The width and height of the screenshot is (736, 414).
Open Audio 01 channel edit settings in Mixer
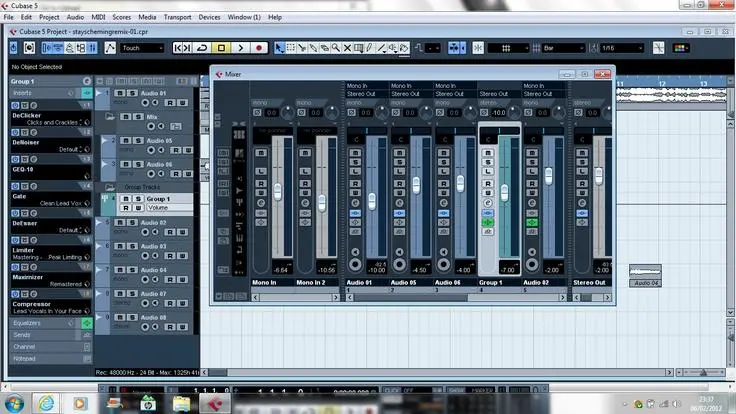click(355, 203)
